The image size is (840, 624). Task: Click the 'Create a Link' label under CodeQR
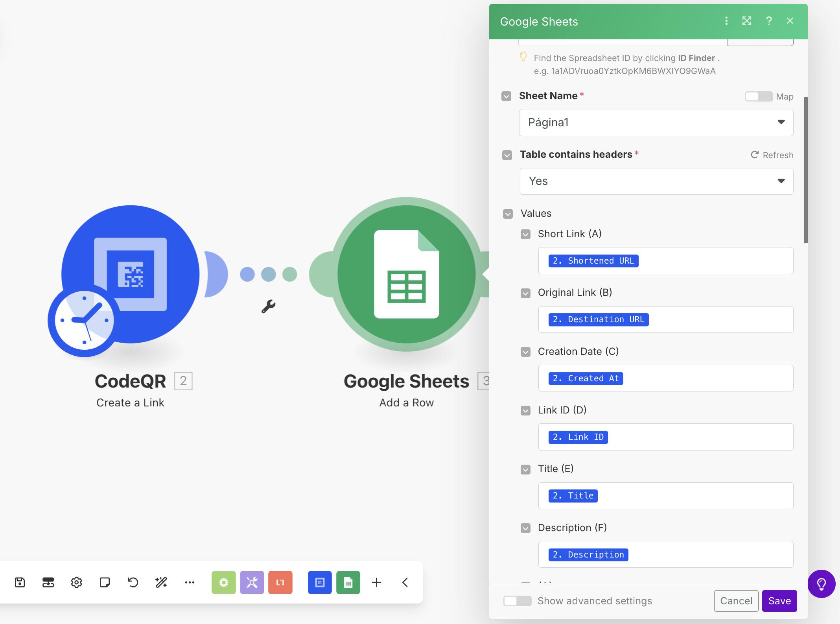[x=130, y=402]
